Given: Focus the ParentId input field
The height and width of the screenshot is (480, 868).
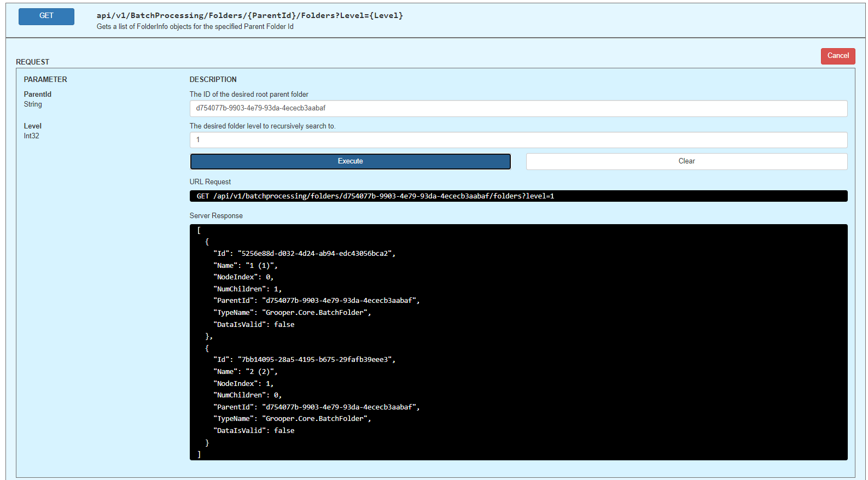Looking at the screenshot, I should click(518, 108).
